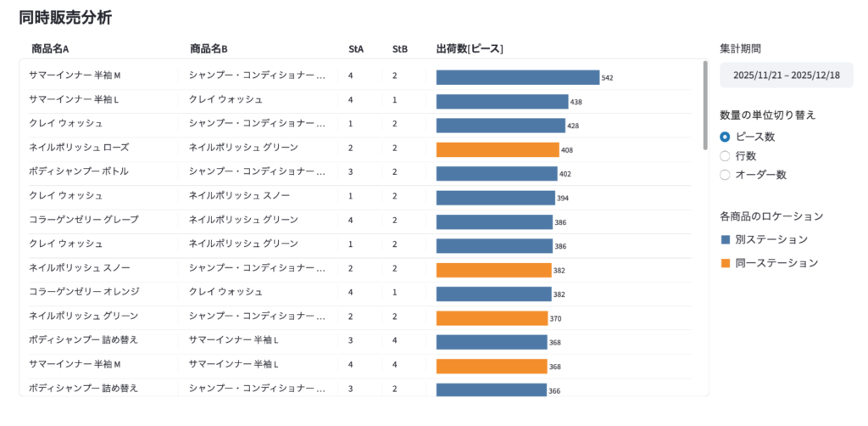Open the 集計期間 date range picker
Screen dimensions: 868x426
786,75
